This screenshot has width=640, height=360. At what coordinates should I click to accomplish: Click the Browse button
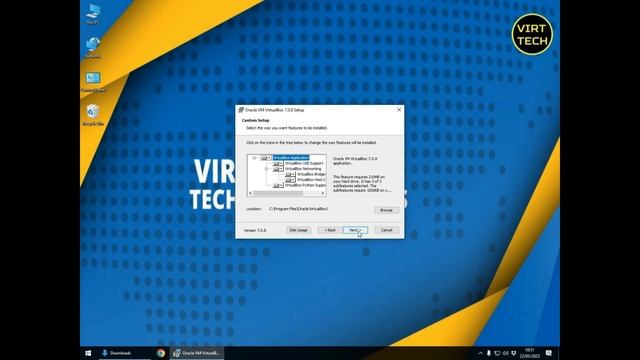(386, 210)
